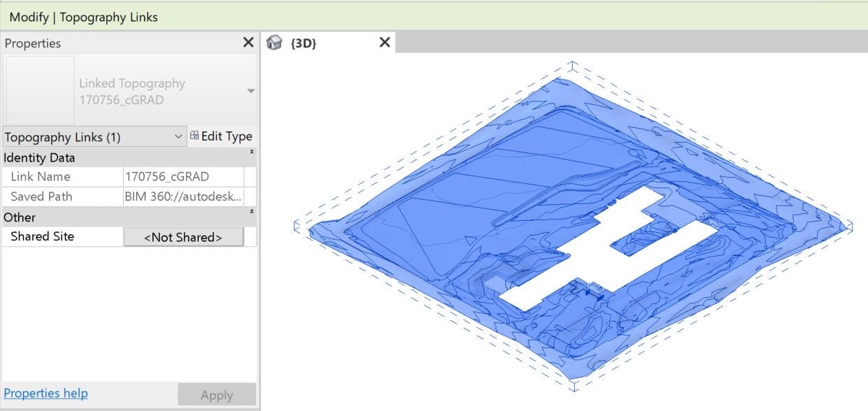
Task: Click the 3D view house icon
Action: pyautogui.click(x=274, y=43)
